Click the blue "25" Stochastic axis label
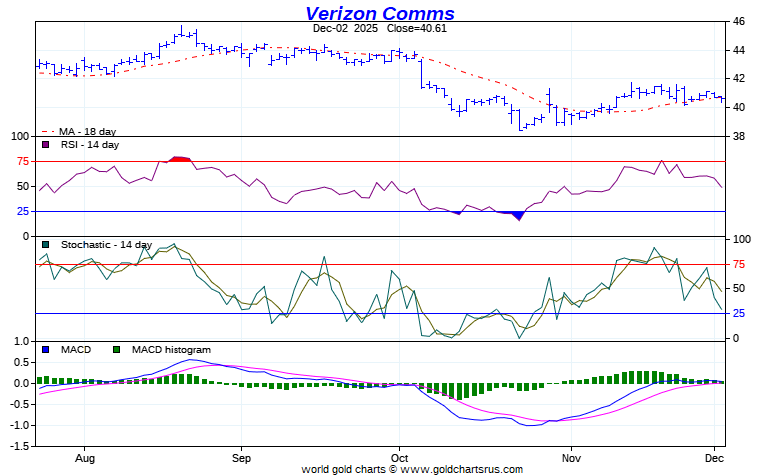The height and width of the screenshot is (475, 760). (x=739, y=314)
